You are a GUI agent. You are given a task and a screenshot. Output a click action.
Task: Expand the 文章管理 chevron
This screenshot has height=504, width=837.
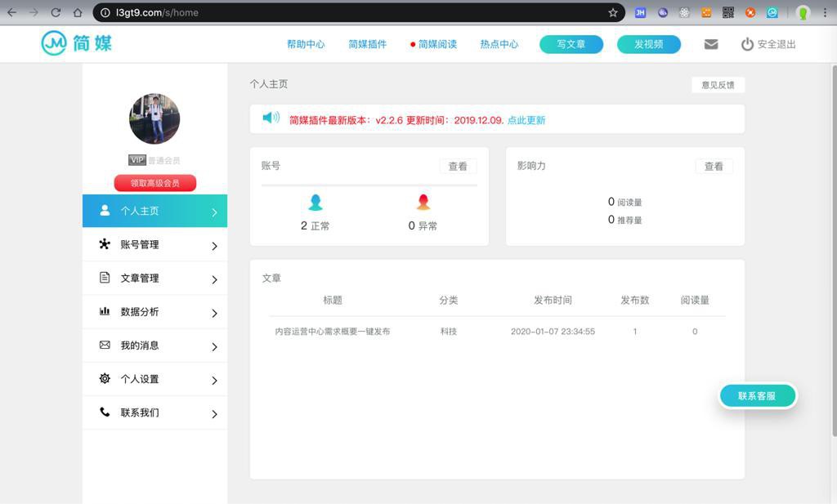[214, 279]
